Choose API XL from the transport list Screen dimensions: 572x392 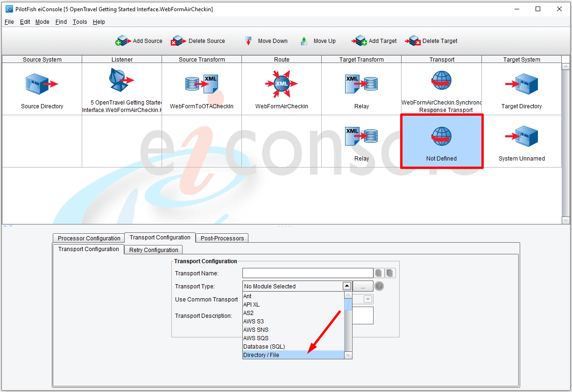pos(293,304)
